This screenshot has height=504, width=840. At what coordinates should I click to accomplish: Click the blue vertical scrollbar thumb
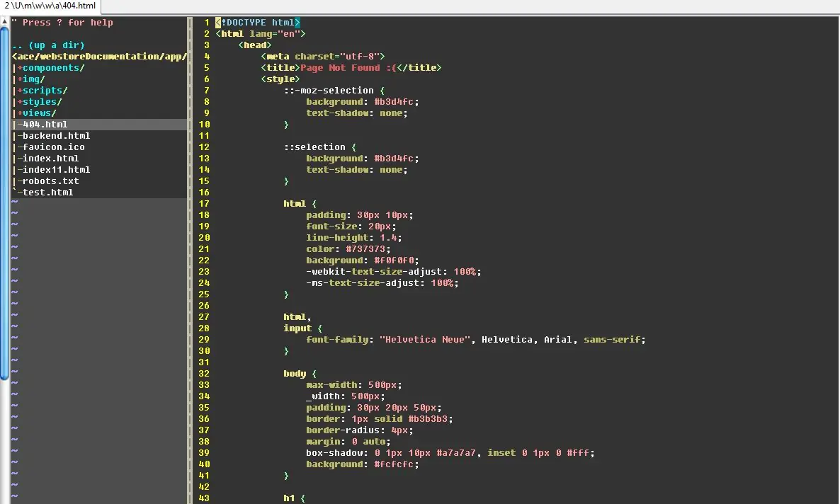click(4, 203)
